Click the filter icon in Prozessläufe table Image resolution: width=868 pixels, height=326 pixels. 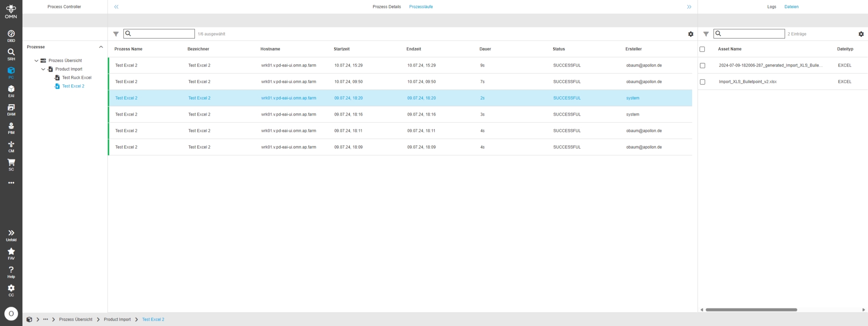click(x=116, y=34)
